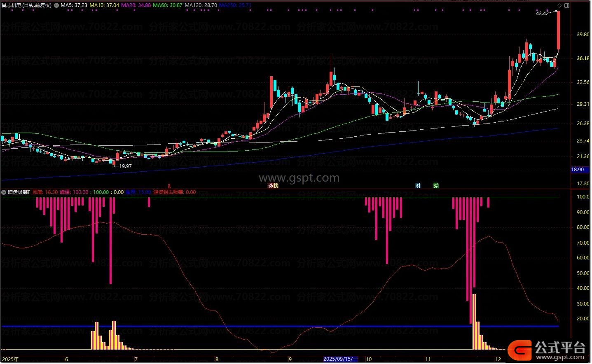The image size is (592, 364).
Task: Select the MA60 moving average label
Action: pyautogui.click(x=167, y=5)
